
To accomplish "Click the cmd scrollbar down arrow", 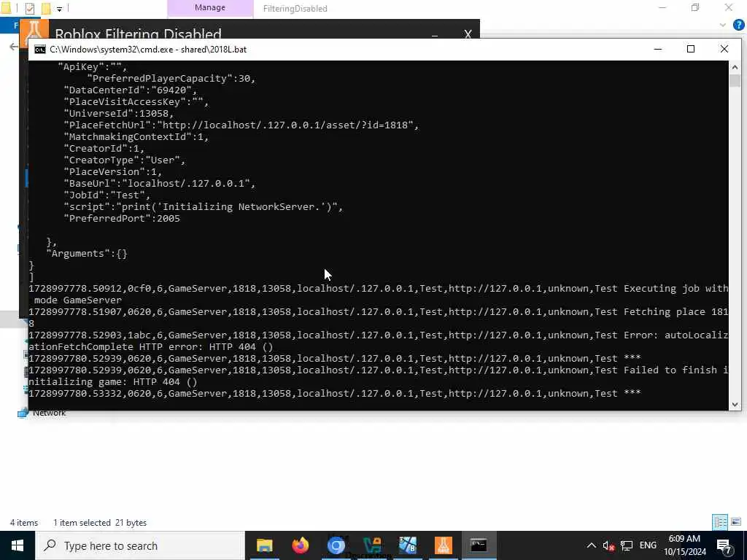I will pos(735,404).
